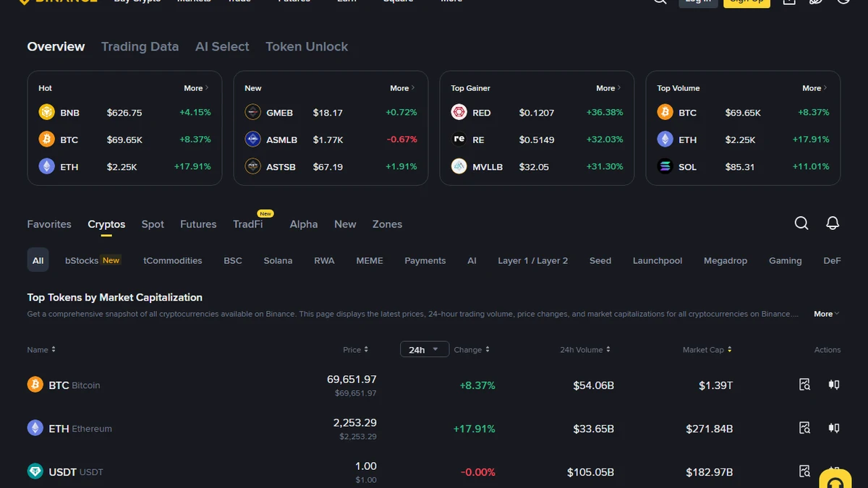Click the price alert bell icon
868x488 pixels.
(833, 223)
